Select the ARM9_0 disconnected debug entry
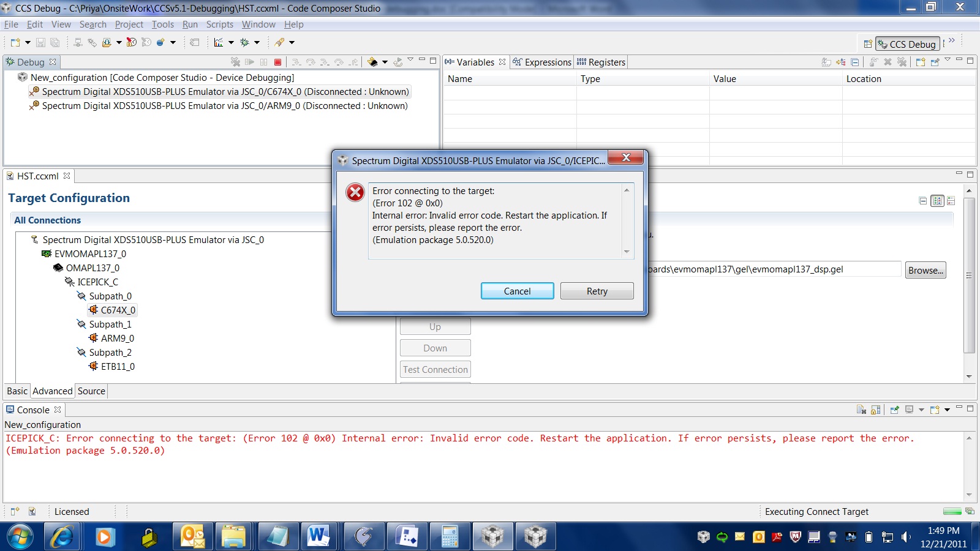 (219, 106)
